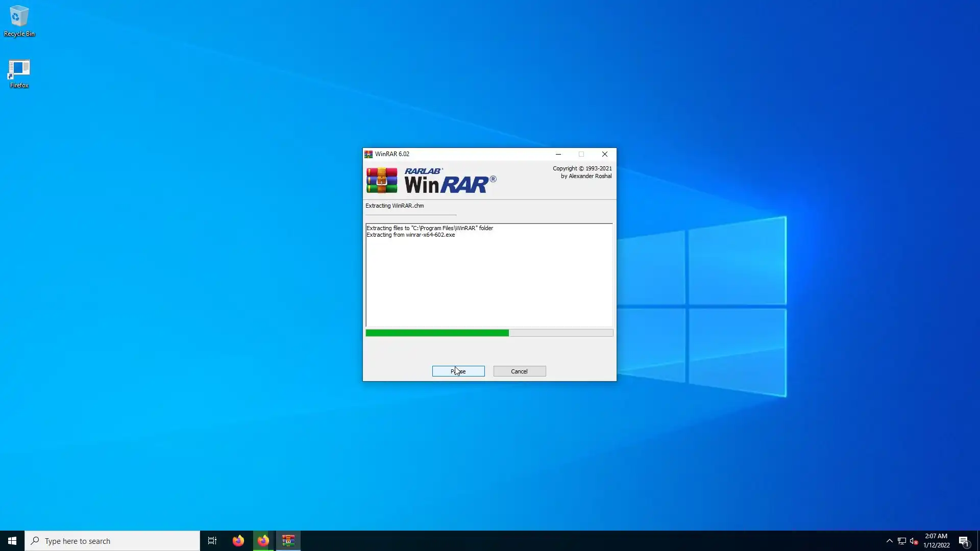The image size is (980, 551).
Task: Click the green extraction progress bar
Action: [x=437, y=333]
